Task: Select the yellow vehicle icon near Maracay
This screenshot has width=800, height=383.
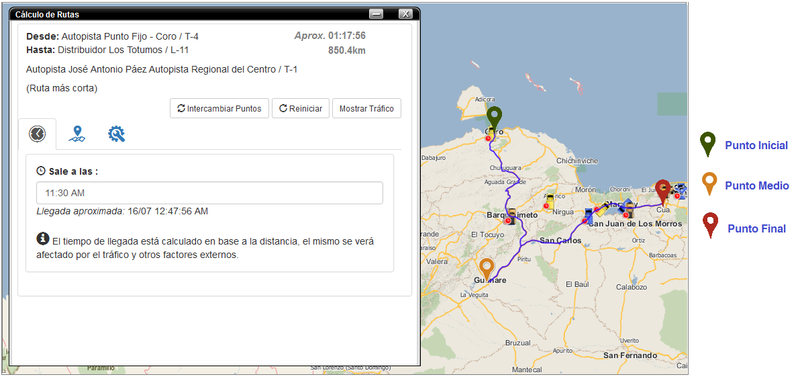Action: tap(603, 209)
